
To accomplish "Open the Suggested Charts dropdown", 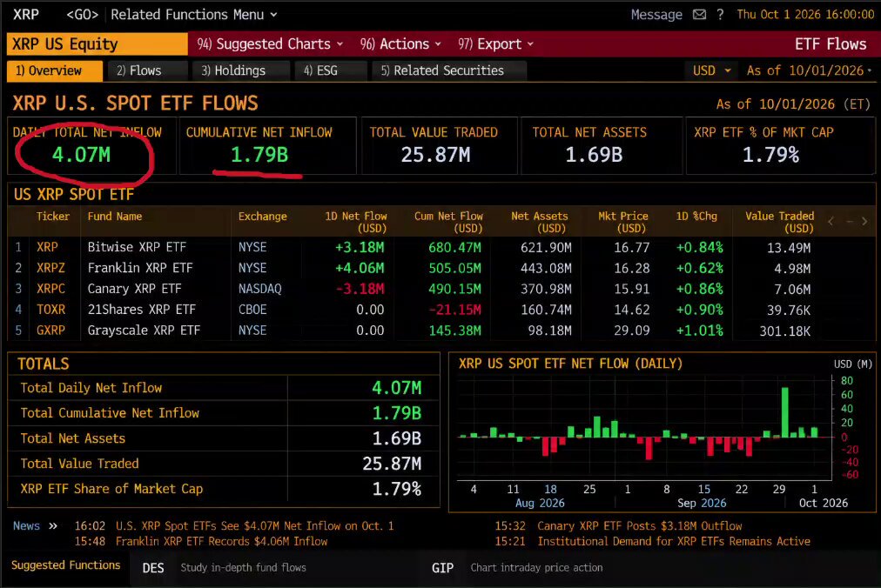I will tap(270, 43).
